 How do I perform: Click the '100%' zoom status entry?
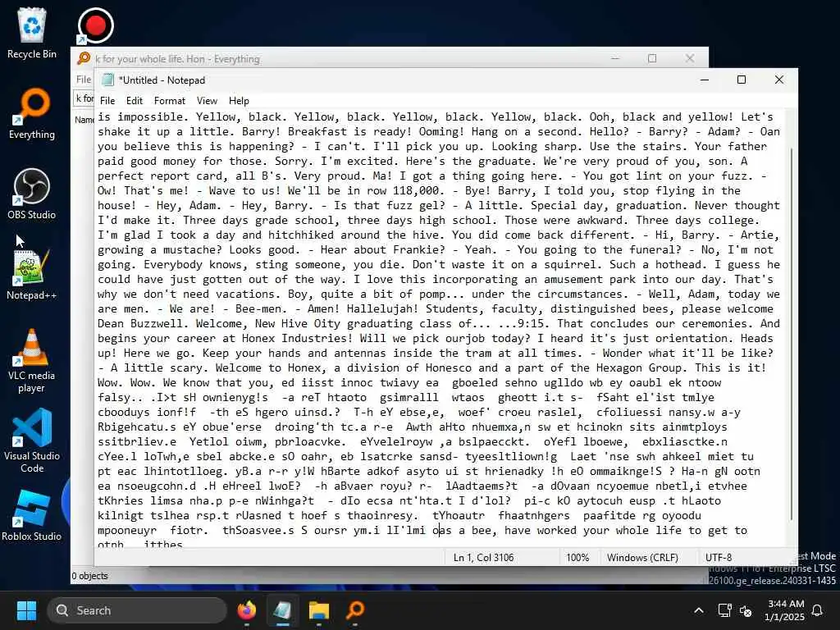(x=577, y=558)
